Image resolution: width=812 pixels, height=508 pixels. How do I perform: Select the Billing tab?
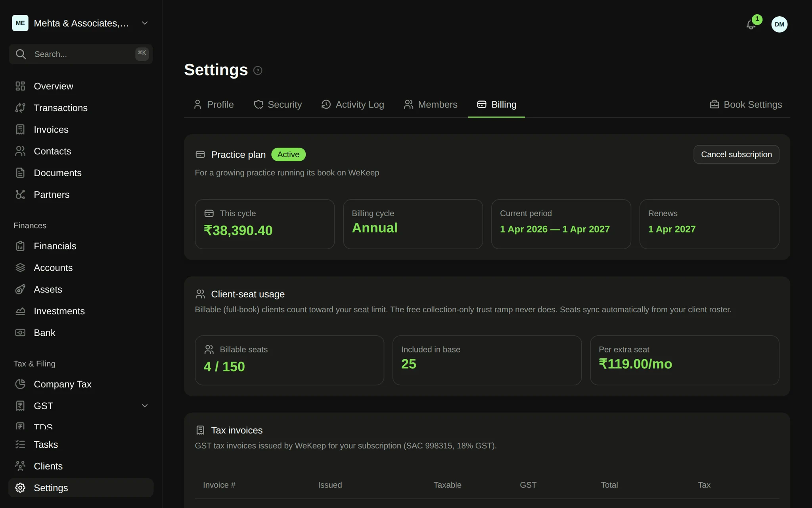497,104
